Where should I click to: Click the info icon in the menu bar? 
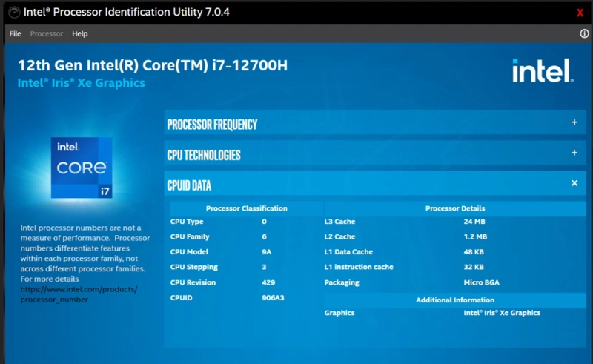pos(584,33)
